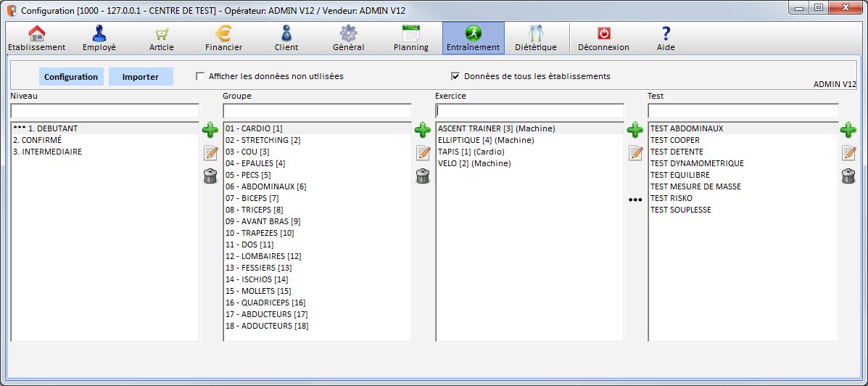868x386 pixels.
Task: Select group 08 - TRICEPS [8]
Action: click(x=317, y=210)
